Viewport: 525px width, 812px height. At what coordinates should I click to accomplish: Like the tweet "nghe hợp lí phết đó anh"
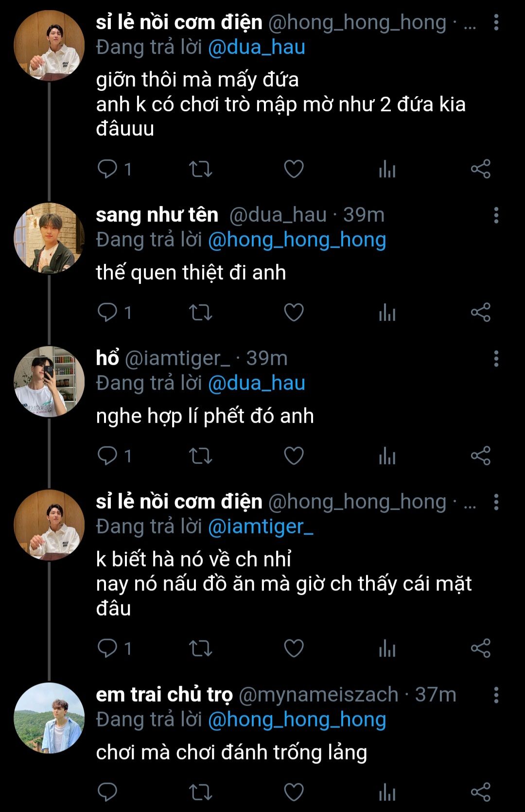(294, 456)
